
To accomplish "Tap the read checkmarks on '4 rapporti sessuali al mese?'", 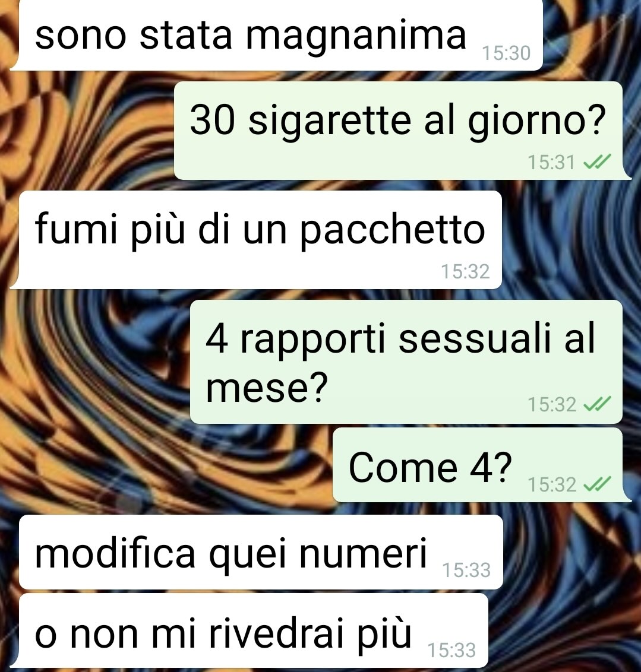I will [597, 404].
